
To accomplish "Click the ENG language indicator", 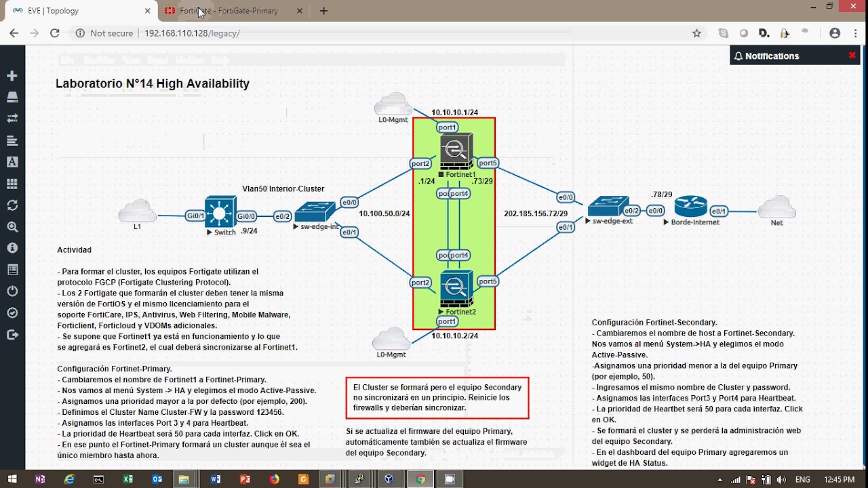I will pyautogui.click(x=802, y=479).
